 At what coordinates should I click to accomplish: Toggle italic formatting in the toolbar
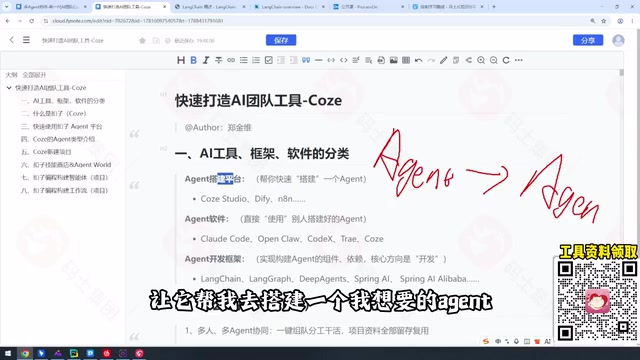(206, 60)
